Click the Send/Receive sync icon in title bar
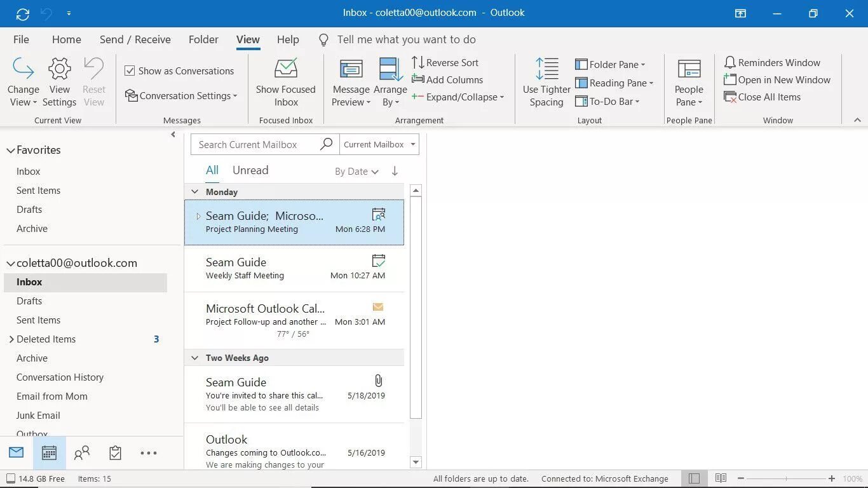 tap(23, 13)
